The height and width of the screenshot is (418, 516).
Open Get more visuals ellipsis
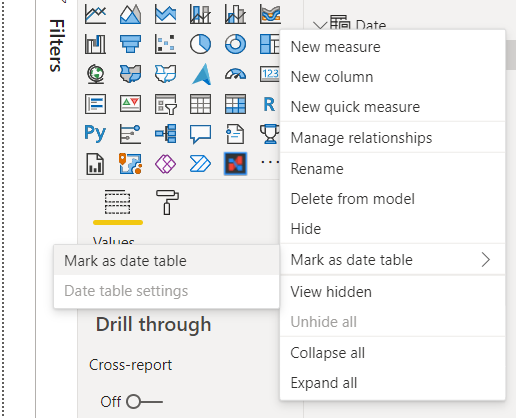point(270,162)
